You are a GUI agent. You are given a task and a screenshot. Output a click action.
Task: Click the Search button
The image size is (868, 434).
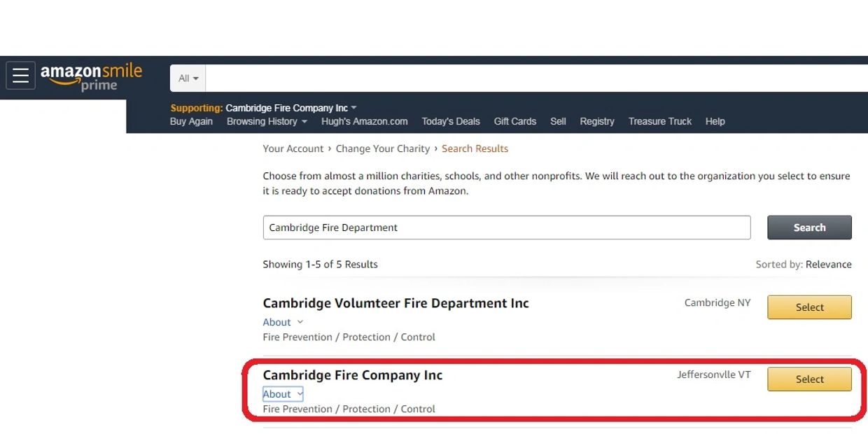click(x=810, y=227)
